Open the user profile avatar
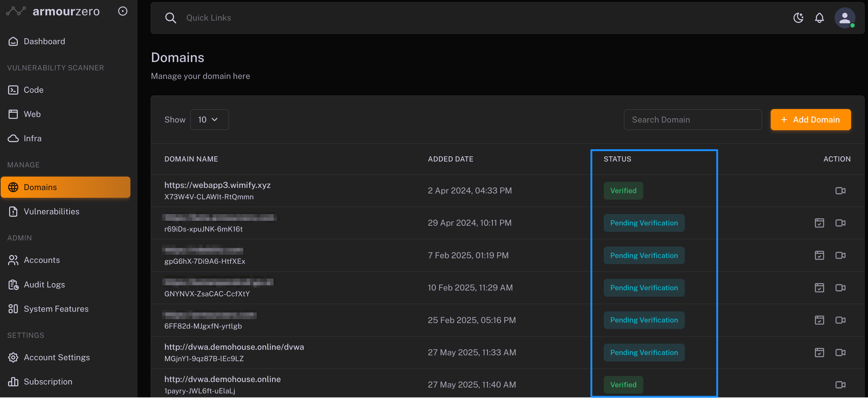 pyautogui.click(x=844, y=18)
